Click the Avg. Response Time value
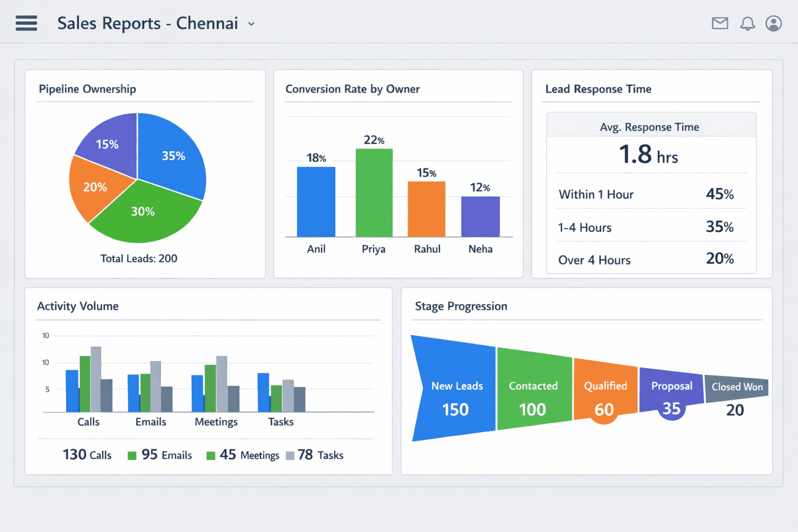798x532 pixels. [x=649, y=155]
